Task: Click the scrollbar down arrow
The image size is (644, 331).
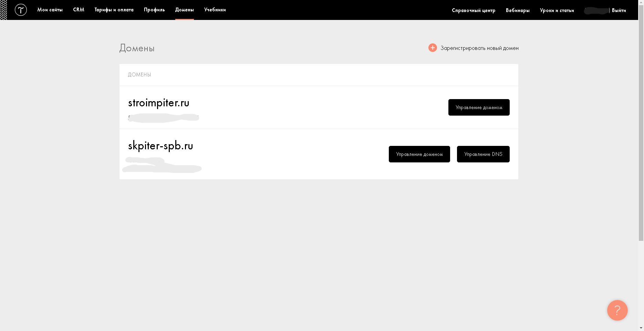Action: [641, 328]
